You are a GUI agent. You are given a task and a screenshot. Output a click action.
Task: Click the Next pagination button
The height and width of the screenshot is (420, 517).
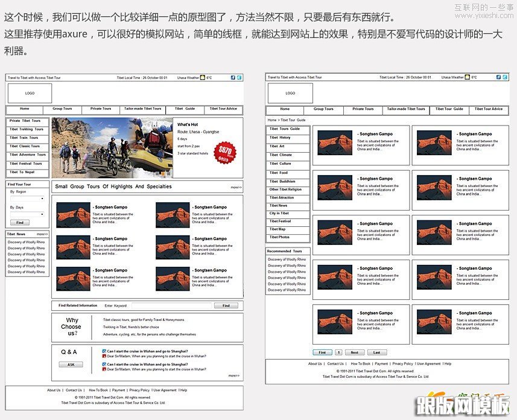click(x=354, y=352)
